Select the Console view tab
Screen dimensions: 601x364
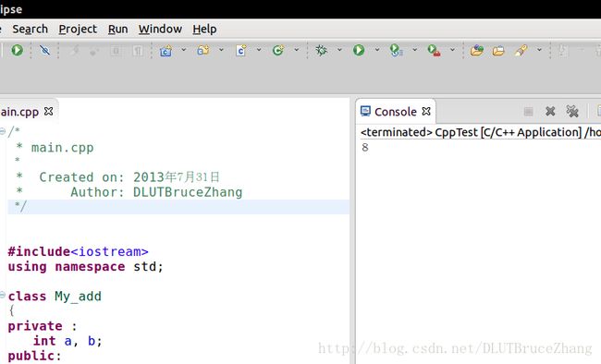tap(396, 112)
